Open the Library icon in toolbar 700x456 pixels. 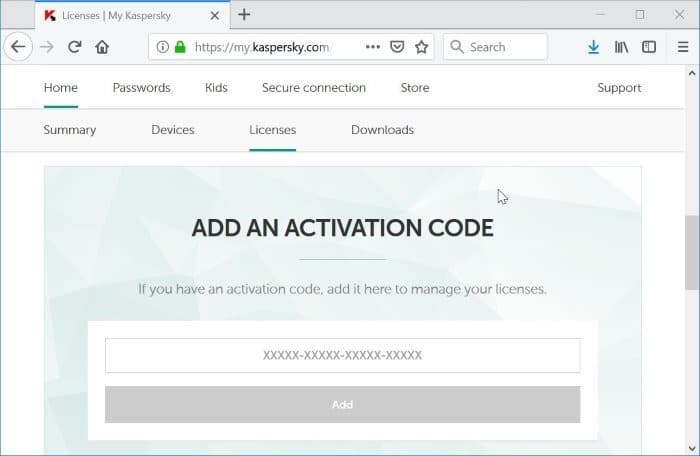pos(621,47)
